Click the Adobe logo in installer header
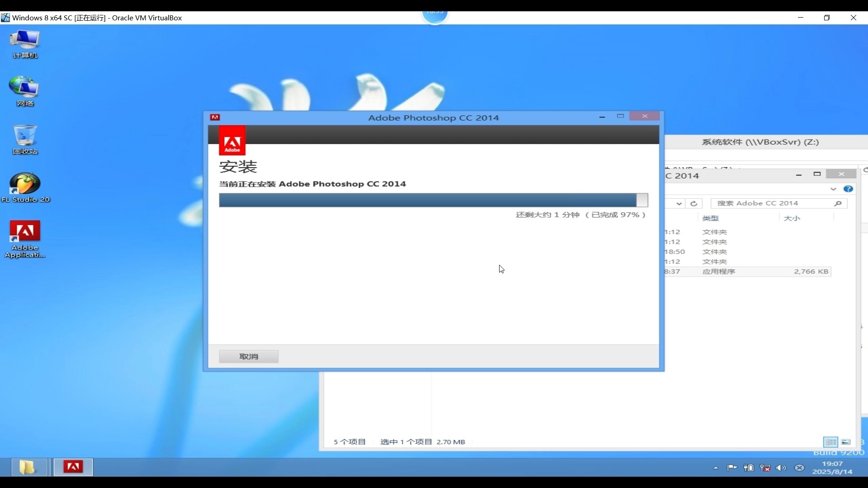The width and height of the screenshot is (868, 488). tap(232, 141)
